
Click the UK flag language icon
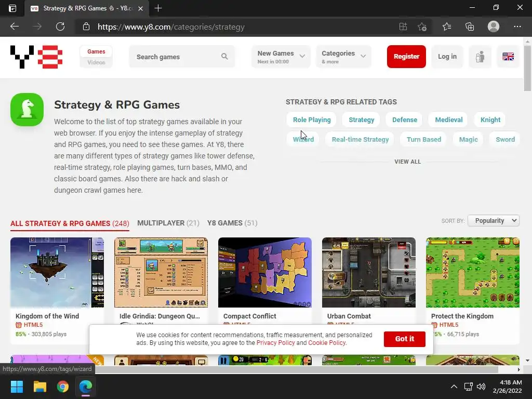(x=508, y=57)
